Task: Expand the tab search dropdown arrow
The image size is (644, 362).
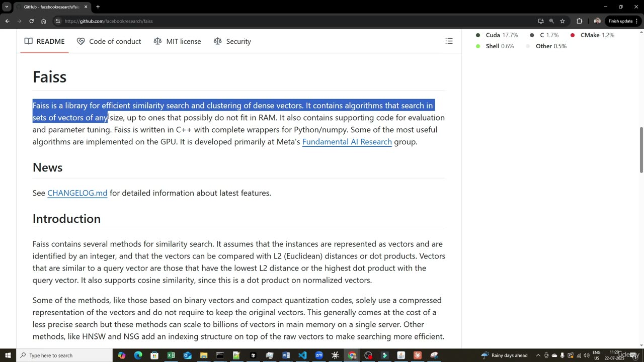Action: coord(7,7)
